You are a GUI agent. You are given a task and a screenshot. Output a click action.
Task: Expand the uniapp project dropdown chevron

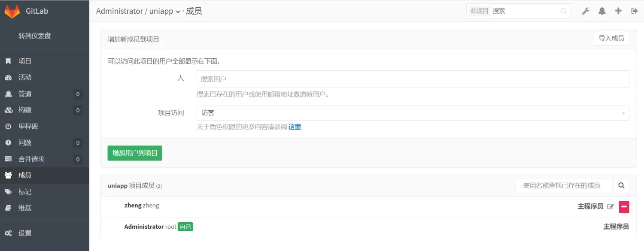click(178, 12)
